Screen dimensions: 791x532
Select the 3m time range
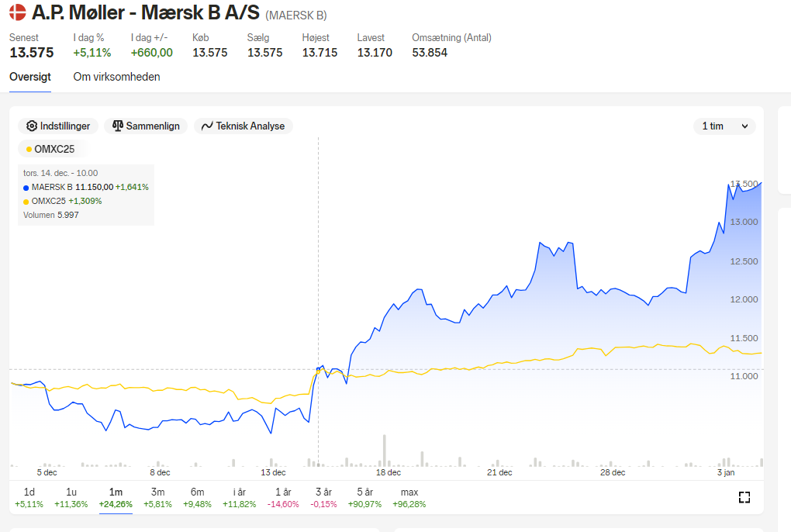pos(158,497)
